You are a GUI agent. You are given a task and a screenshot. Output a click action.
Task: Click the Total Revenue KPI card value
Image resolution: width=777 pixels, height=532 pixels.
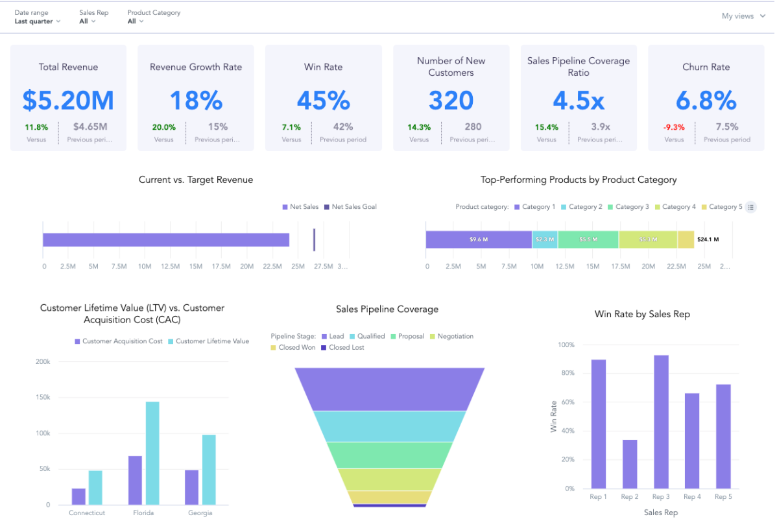tap(68, 101)
